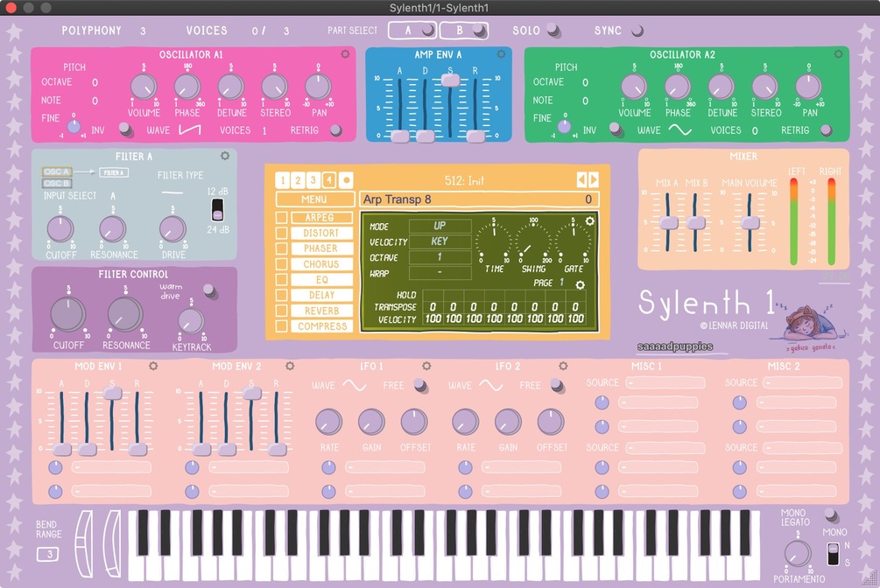The width and height of the screenshot is (880, 588).
Task: Click the Filter Control Resonance knob
Action: [x=125, y=313]
